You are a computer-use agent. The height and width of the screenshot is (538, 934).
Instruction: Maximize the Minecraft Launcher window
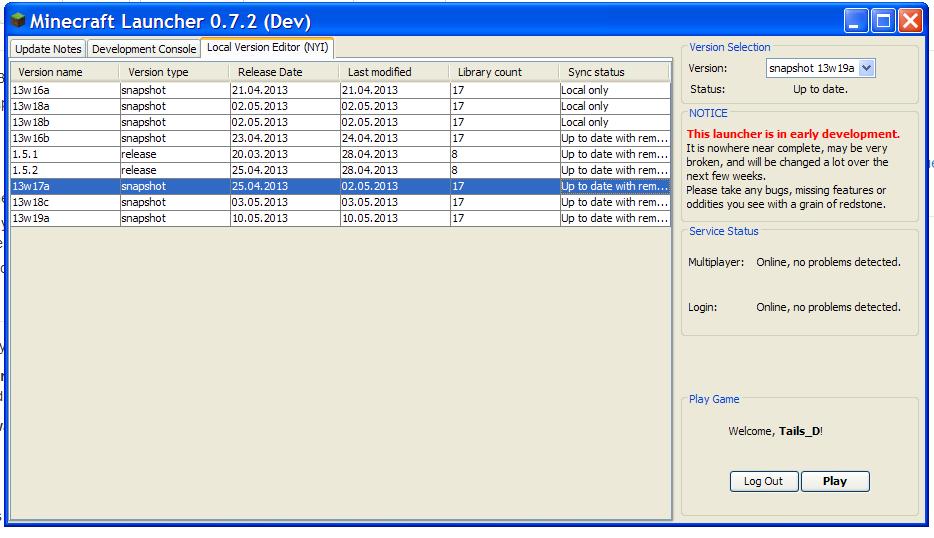883,21
